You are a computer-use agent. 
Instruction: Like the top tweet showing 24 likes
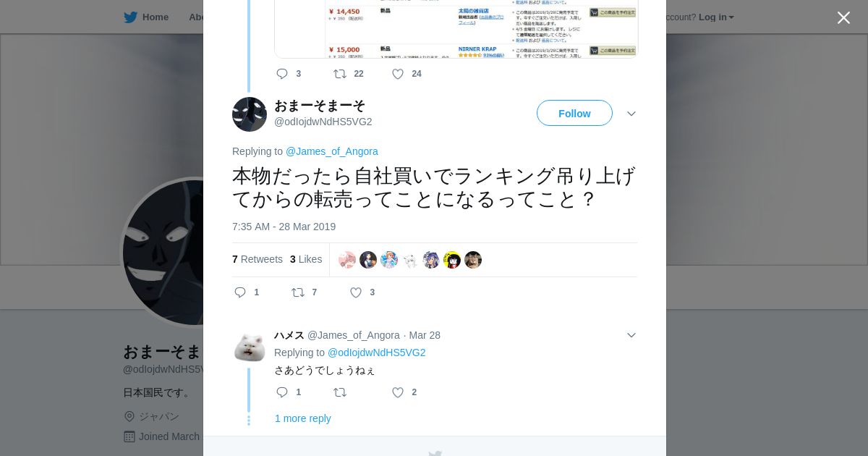tap(398, 74)
